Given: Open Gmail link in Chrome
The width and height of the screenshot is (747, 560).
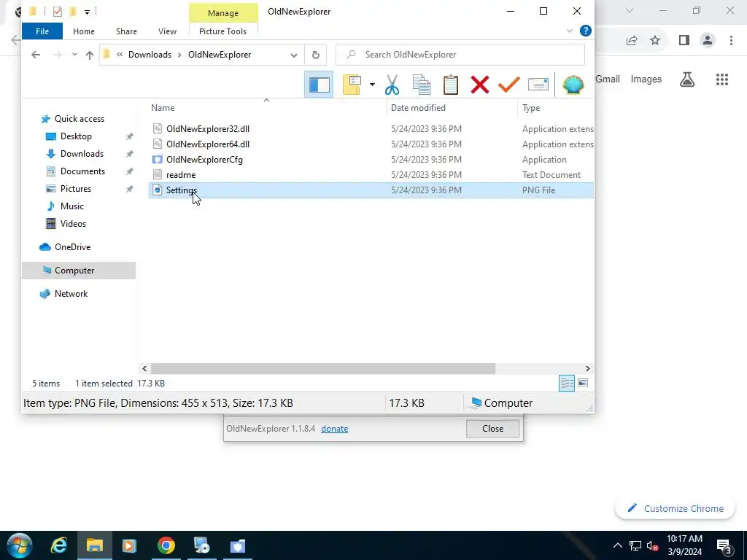Looking at the screenshot, I should 608,79.
